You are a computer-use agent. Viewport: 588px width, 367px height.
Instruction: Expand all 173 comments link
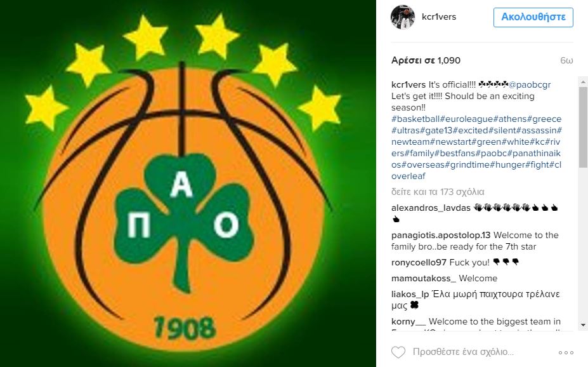coord(438,192)
